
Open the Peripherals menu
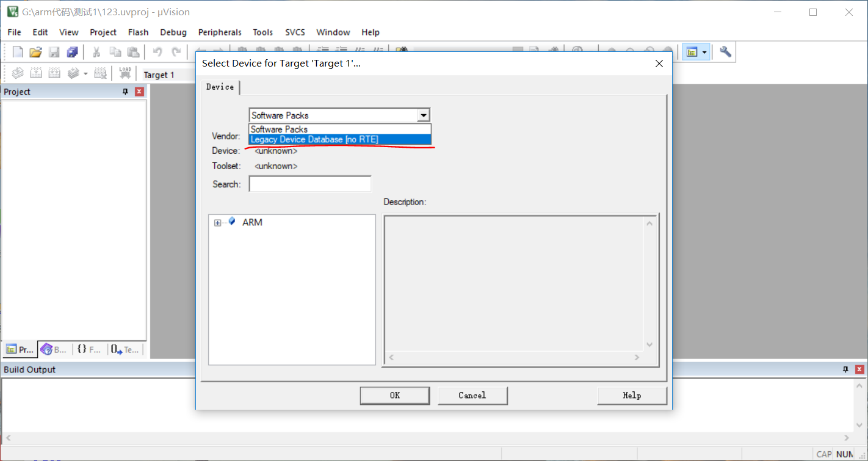point(220,32)
